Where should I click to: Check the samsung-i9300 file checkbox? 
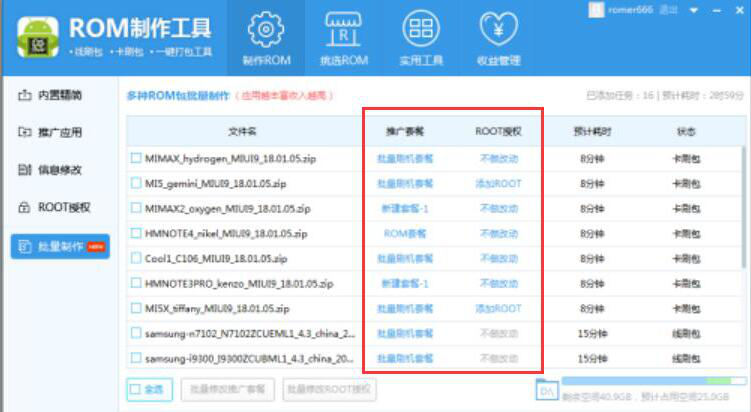pyautogui.click(x=136, y=358)
